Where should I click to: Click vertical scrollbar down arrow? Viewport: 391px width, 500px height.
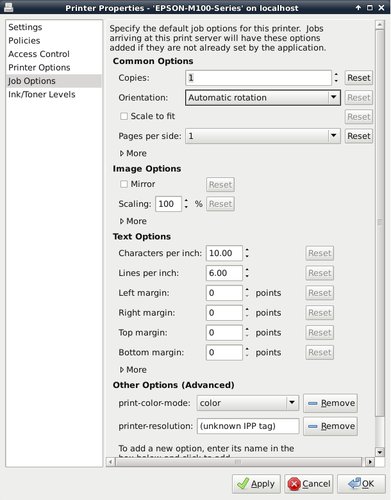(x=379, y=452)
